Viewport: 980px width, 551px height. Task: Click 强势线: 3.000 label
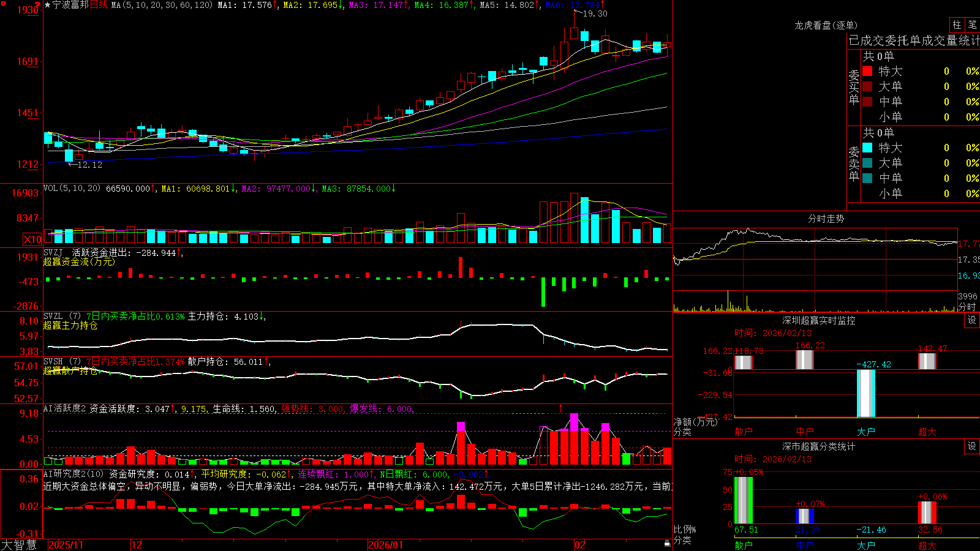coord(313,409)
